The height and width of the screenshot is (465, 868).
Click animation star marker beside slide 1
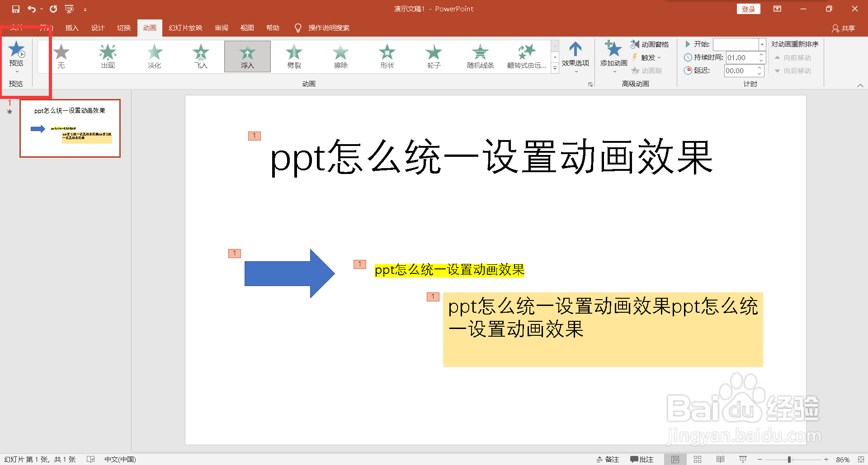[9, 112]
